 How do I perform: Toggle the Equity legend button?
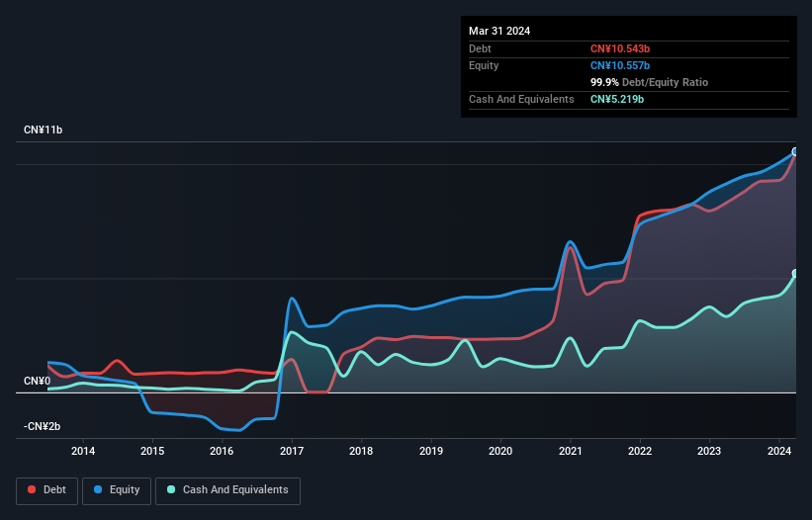pyautogui.click(x=117, y=490)
